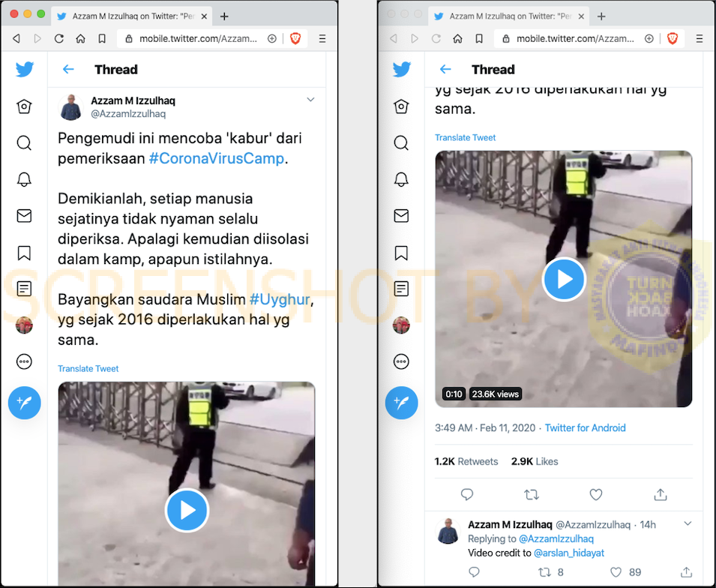Reply to the main tweet
716x588 pixels.
coord(467,494)
